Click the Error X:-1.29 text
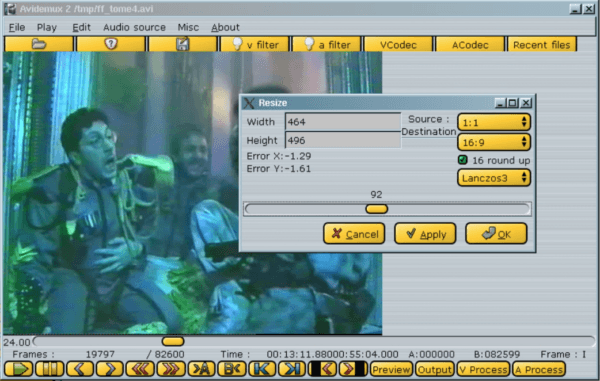The image size is (600, 381). (279, 156)
